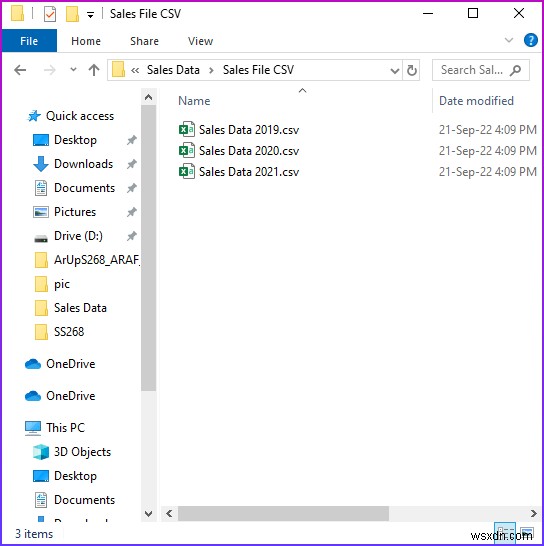The image size is (544, 546).
Task: Click the horizontal scrollbar thumb
Action: click(283, 513)
